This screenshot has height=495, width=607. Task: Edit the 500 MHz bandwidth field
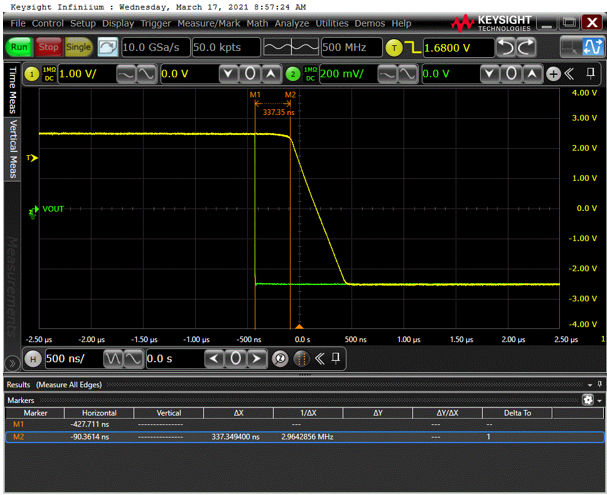pyautogui.click(x=352, y=47)
